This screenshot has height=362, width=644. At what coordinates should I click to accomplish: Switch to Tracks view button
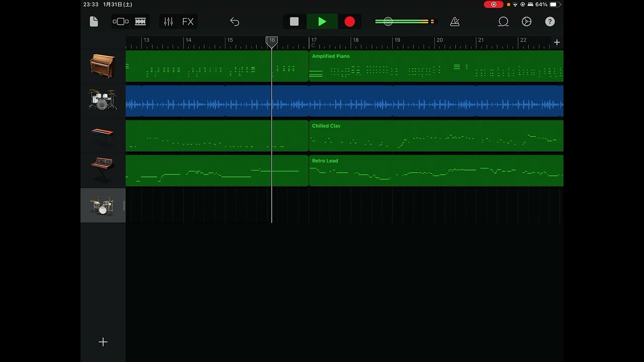click(140, 22)
